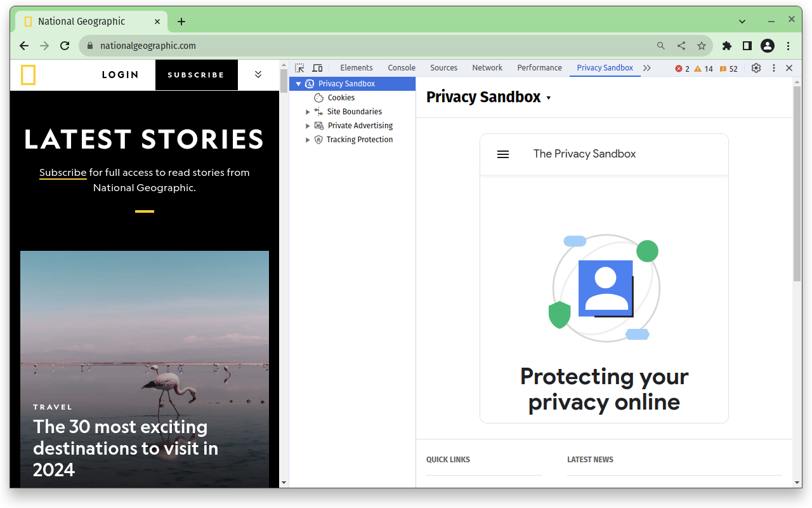Image resolution: width=812 pixels, height=508 pixels.
Task: Collapse the Privacy Sandbox tree node
Action: click(x=298, y=83)
